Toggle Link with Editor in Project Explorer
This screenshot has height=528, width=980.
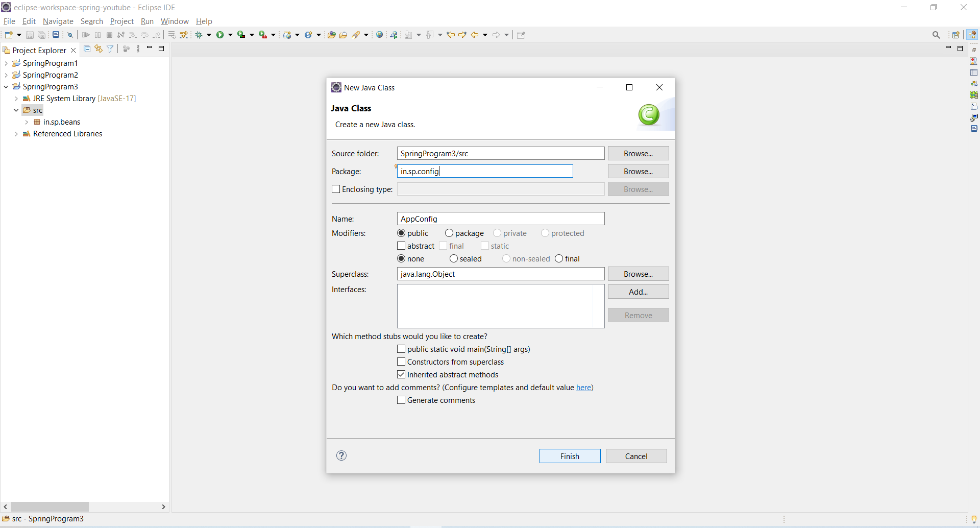click(99, 49)
